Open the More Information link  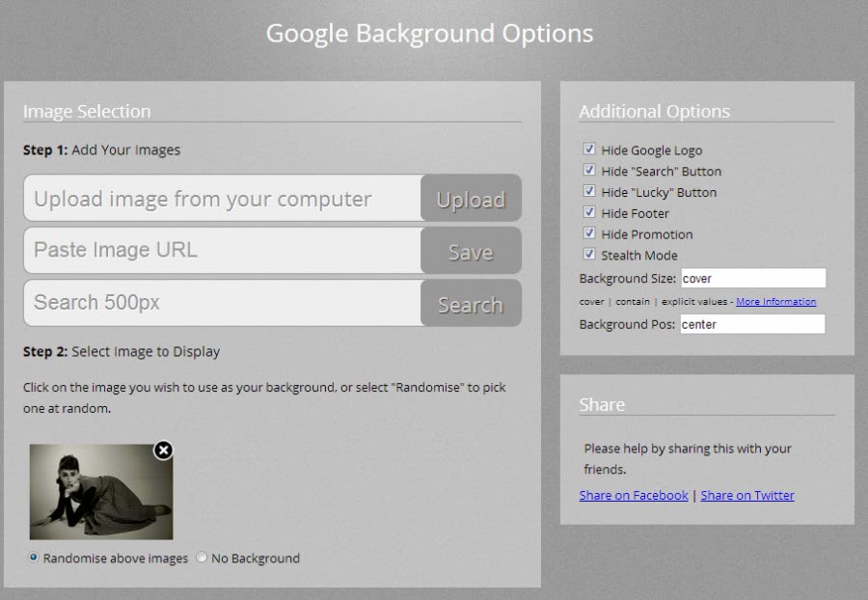(776, 301)
